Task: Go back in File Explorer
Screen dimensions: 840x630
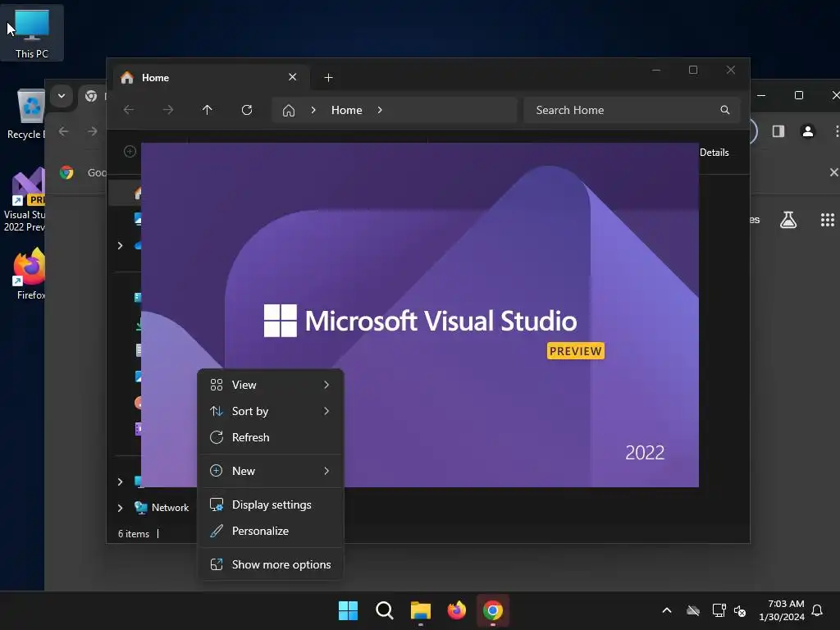Action: point(129,110)
